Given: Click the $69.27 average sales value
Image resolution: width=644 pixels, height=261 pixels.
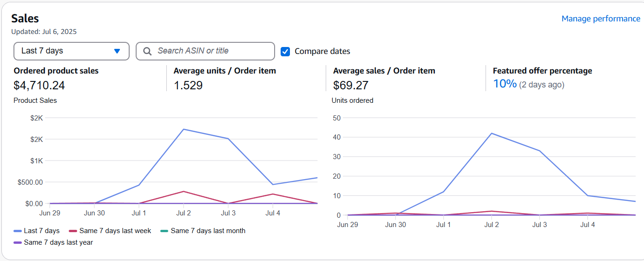Looking at the screenshot, I should [x=351, y=86].
